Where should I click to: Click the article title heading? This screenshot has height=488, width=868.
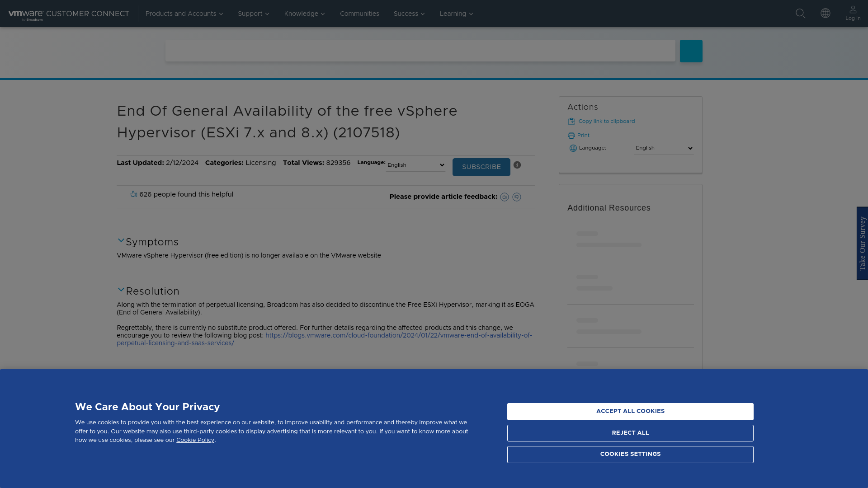(287, 122)
